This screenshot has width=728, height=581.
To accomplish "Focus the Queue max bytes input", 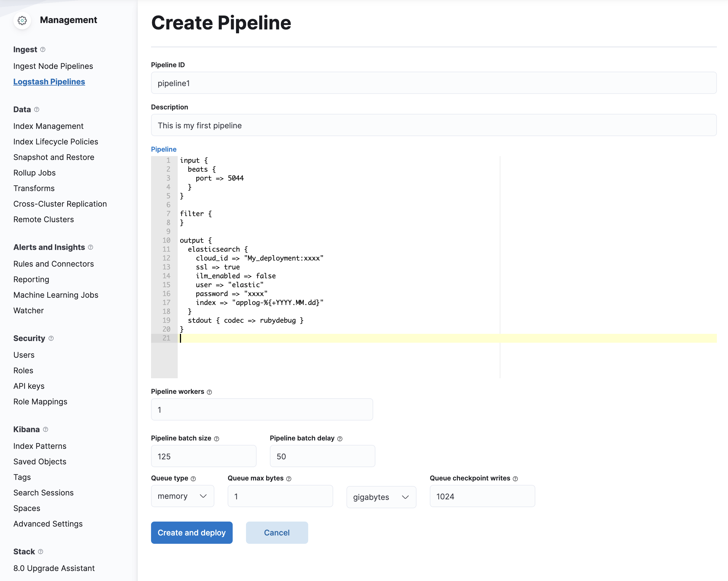I will click(x=280, y=496).
